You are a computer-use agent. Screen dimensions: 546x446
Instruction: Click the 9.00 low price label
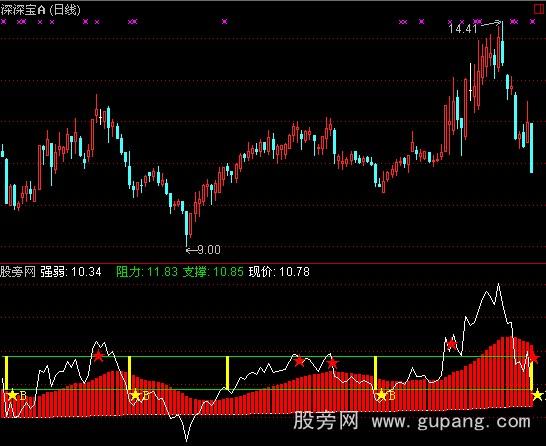209,250
